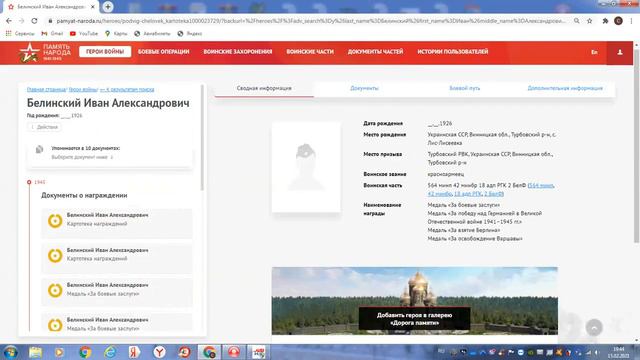Open the user profile icon in header
The width and height of the screenshot is (640, 360).
pos(620,52)
